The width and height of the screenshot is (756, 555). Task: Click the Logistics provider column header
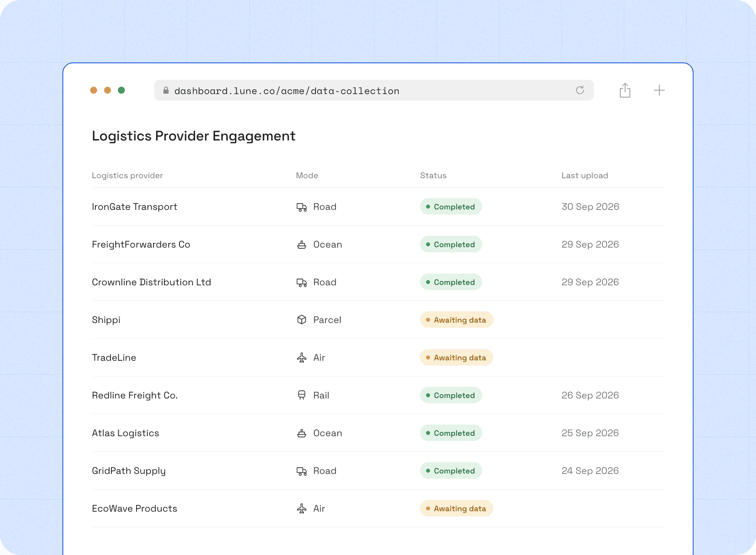point(127,176)
